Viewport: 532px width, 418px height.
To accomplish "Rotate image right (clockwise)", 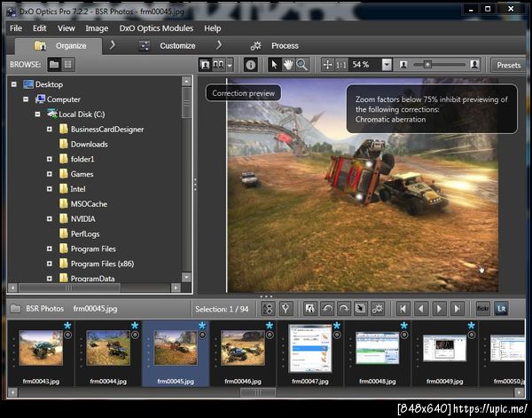I will tap(344, 309).
